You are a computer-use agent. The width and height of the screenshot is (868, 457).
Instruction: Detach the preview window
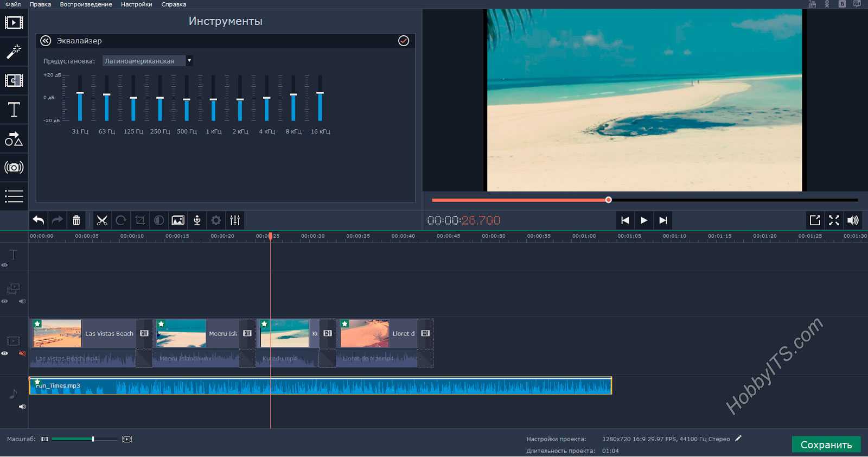click(815, 220)
